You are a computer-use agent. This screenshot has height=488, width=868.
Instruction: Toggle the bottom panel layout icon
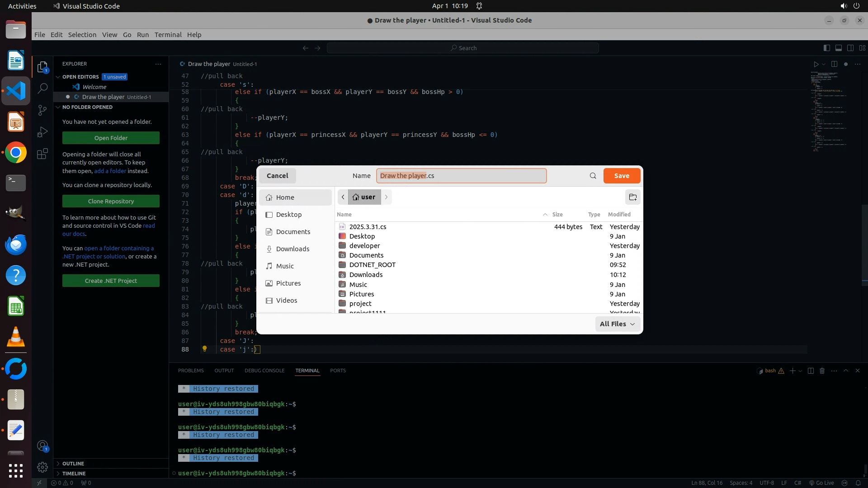pyautogui.click(x=838, y=48)
